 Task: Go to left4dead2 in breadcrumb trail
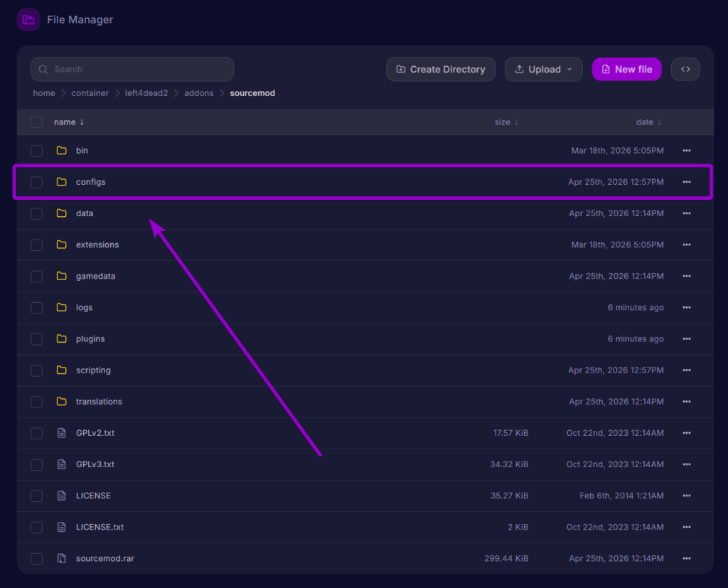click(146, 92)
